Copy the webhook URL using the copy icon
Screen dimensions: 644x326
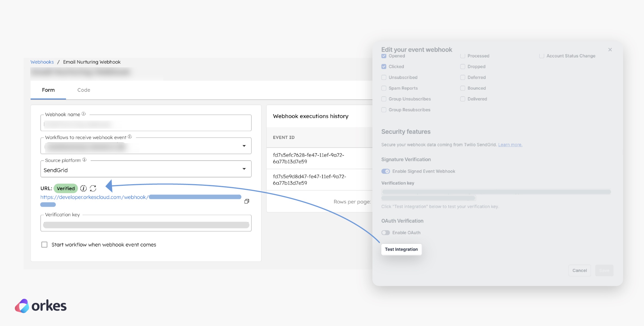point(247,201)
